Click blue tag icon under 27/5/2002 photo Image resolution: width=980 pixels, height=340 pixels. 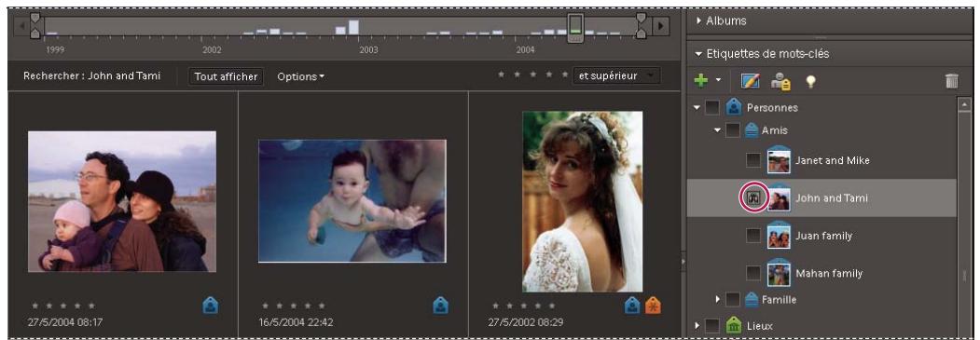coord(632,305)
